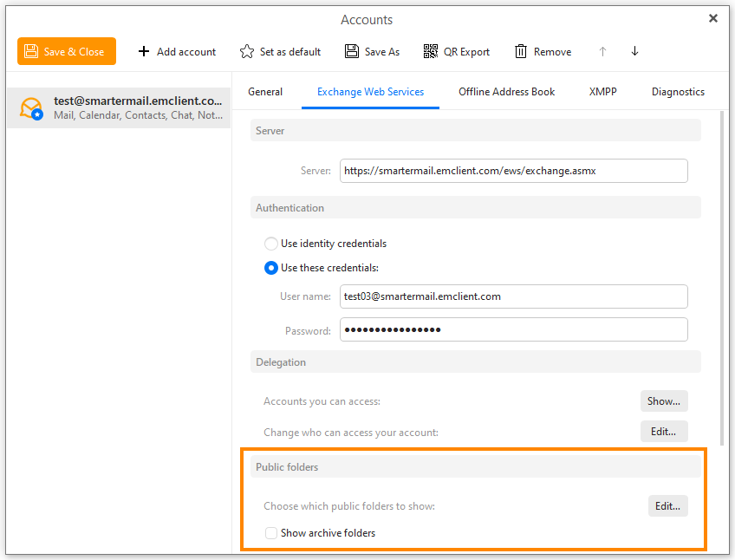This screenshot has width=735, height=560.
Task: Click Show button for accessible accounts
Action: 664,401
